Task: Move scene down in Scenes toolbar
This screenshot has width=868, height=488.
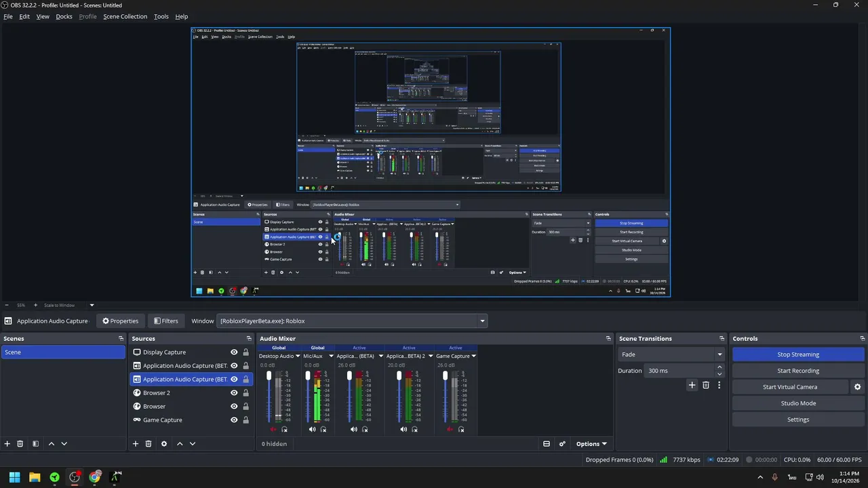Action: (x=64, y=444)
